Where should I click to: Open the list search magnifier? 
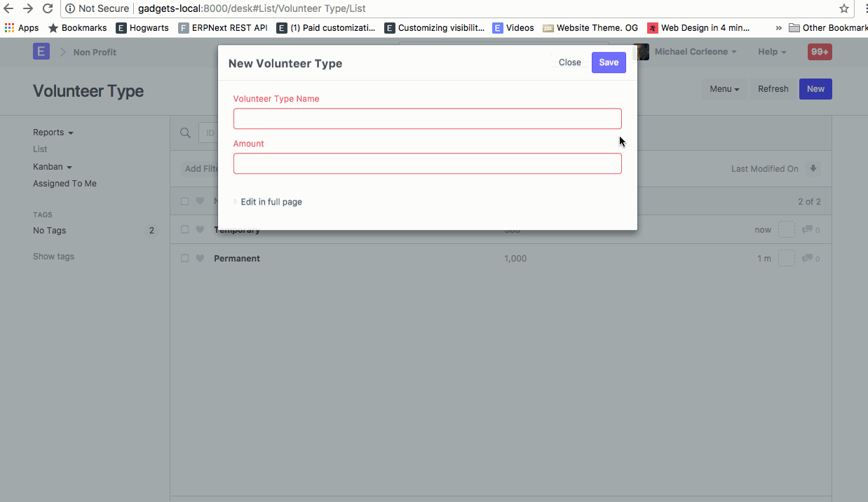coord(184,133)
